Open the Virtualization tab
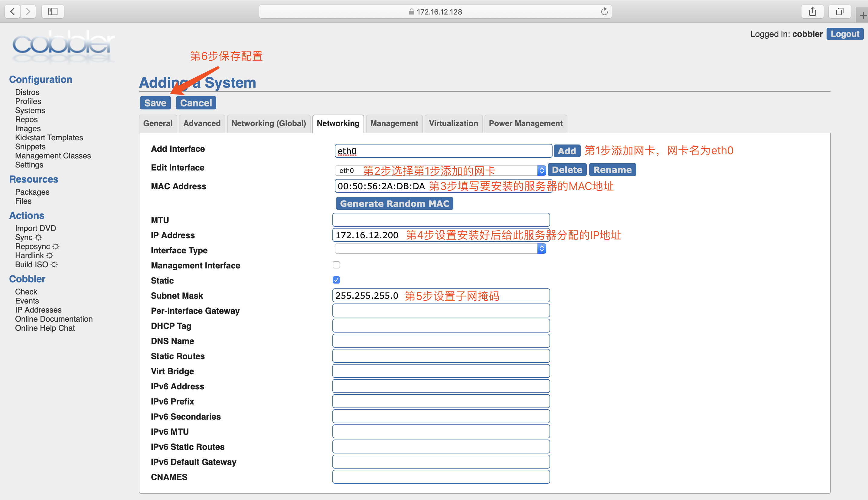The width and height of the screenshot is (868, 500). [453, 123]
